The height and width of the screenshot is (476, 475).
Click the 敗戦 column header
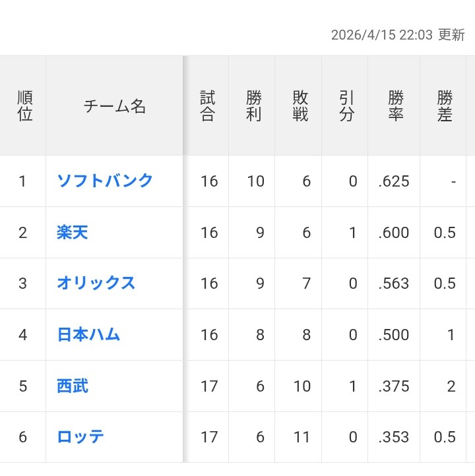click(300, 106)
